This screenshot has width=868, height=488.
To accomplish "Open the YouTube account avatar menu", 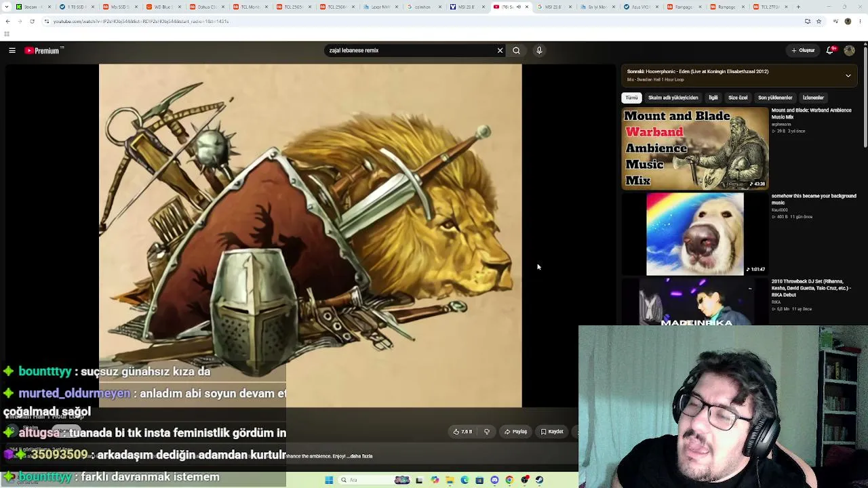I will tap(849, 50).
